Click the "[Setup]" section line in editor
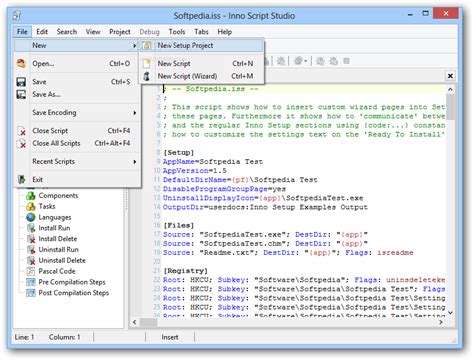This screenshot has height=360, width=474. coord(178,153)
